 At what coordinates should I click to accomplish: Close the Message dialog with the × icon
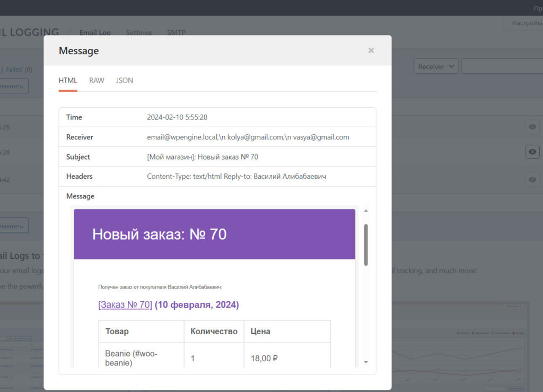(371, 50)
